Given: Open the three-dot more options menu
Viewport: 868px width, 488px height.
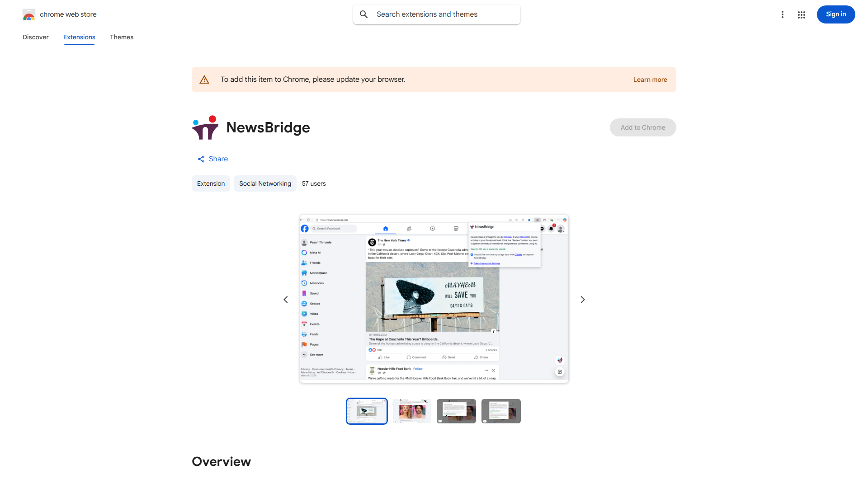Looking at the screenshot, I should 782,14.
